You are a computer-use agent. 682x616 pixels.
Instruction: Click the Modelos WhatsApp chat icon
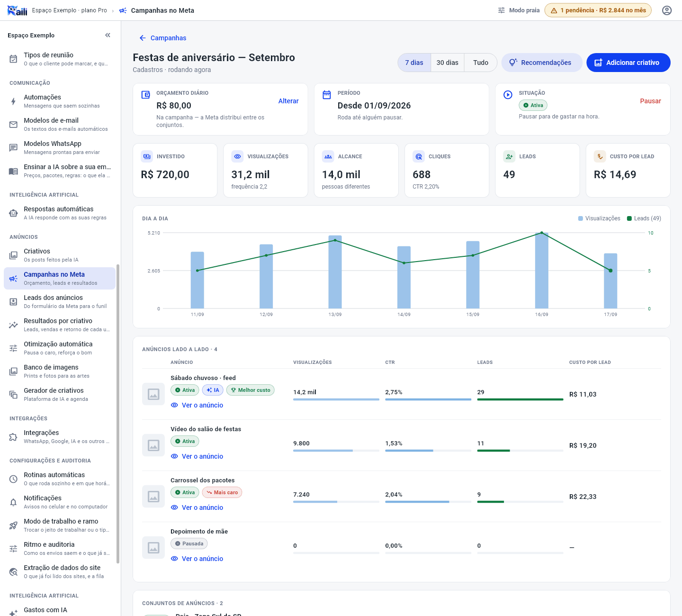pos(13,147)
